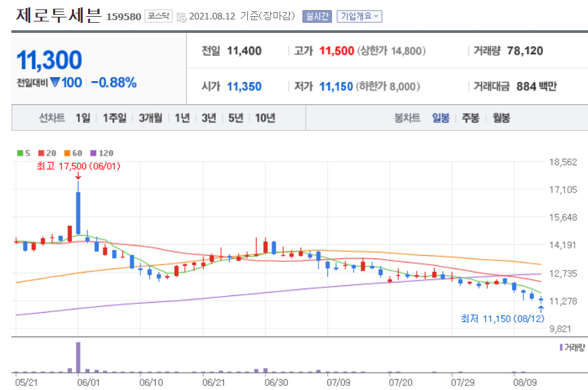Switch to 주봉 weekly candle chart
Viewport: 588px width, 390px height.
coord(470,118)
